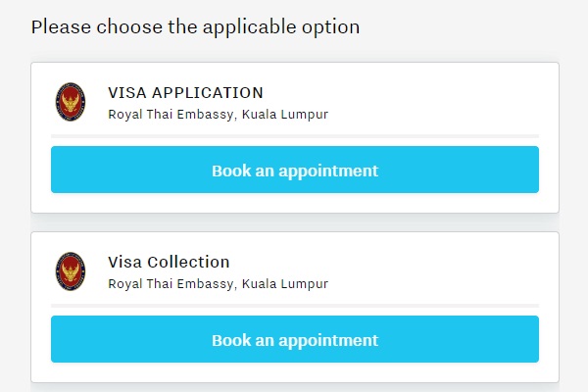The width and height of the screenshot is (588, 392).
Task: Click 'Royal Thai Embassy' in the VISA APPLICATION card
Action: [x=171, y=115]
